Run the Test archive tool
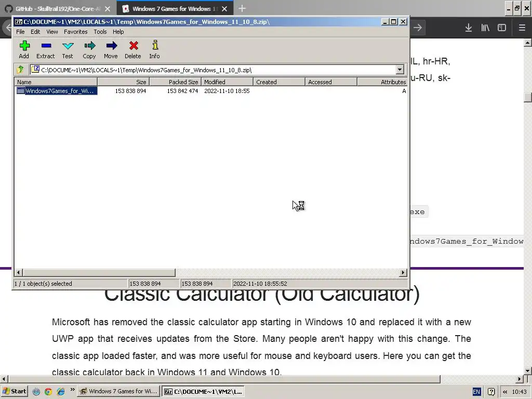Viewport: 532px width, 399px height. pyautogui.click(x=68, y=49)
